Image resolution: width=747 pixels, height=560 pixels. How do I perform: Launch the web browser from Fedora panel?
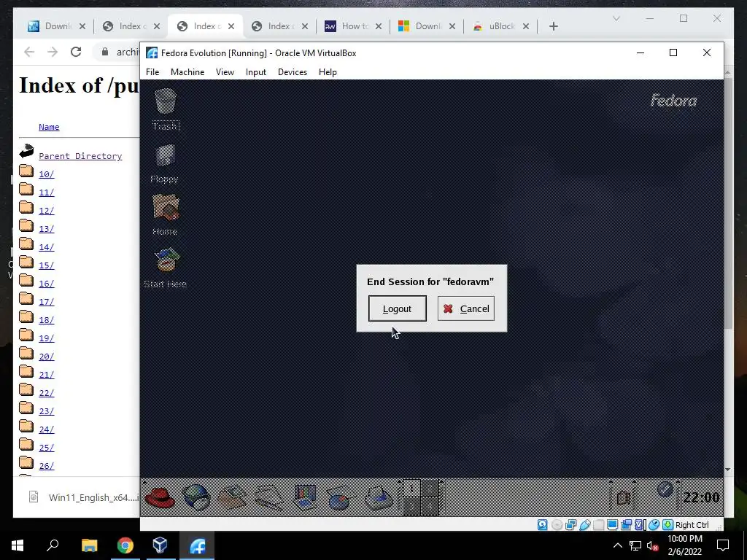tap(196, 497)
